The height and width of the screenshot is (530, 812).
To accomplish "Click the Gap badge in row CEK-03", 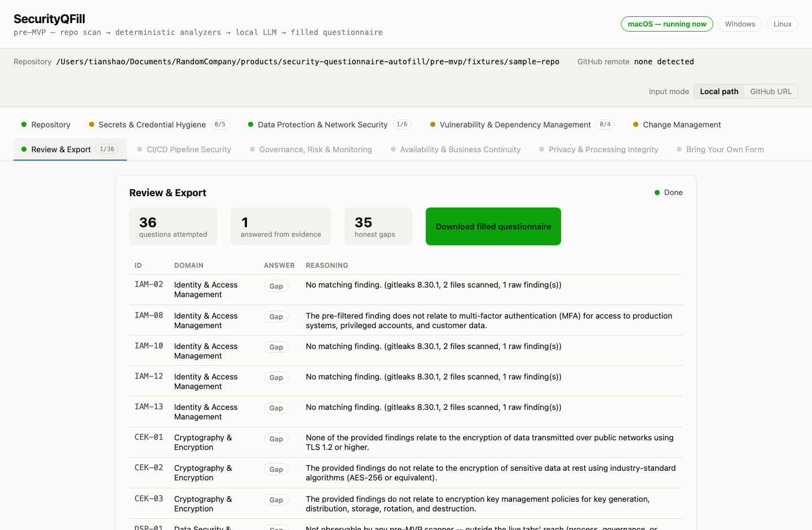I will click(x=276, y=500).
